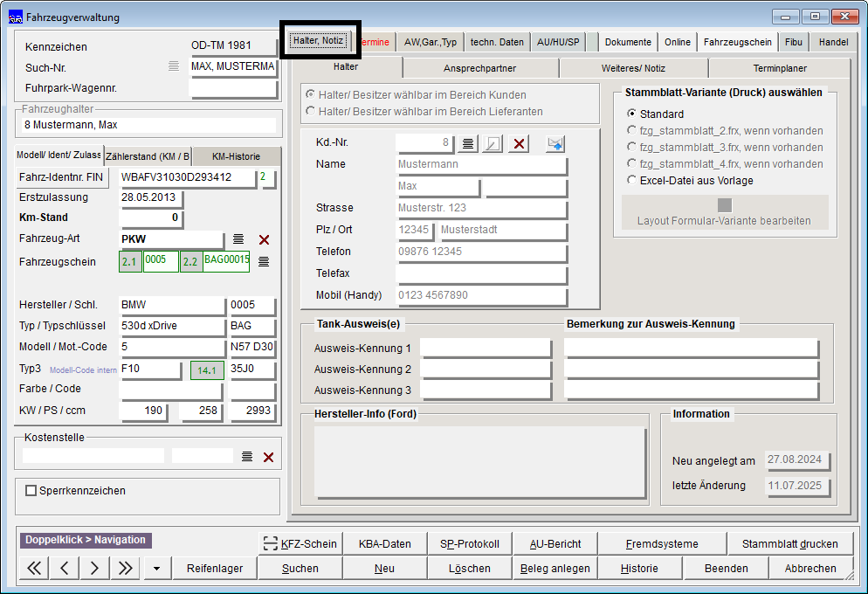Select Halter wählbar im Bereich Lieferanten

[x=311, y=111]
